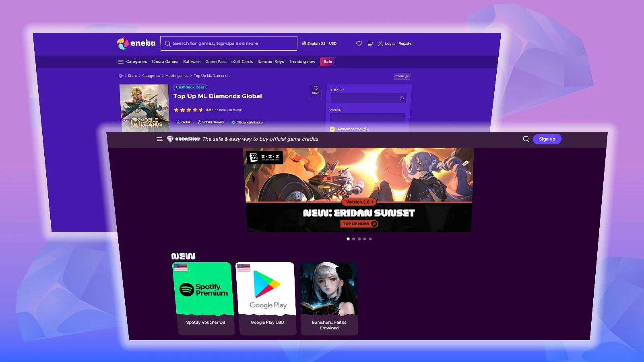644x362 pixels.
Task: Click the Official distribution badge
Action: coord(247,122)
